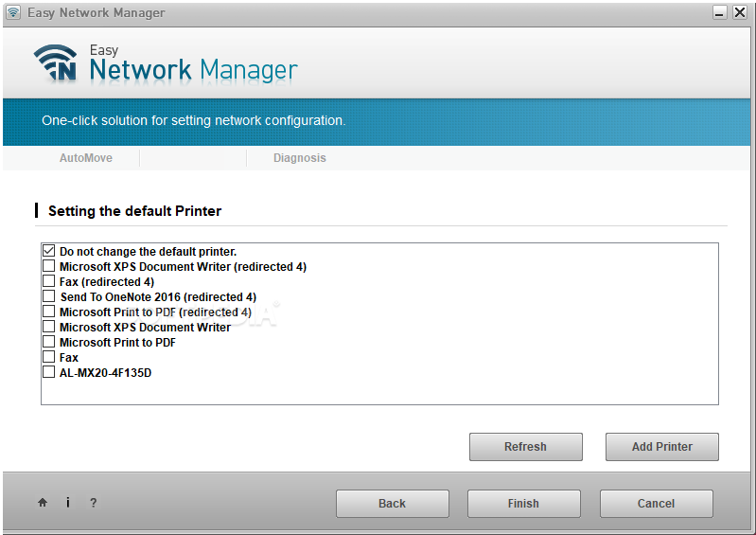Click the Easy Network Manager title bar icon
Viewport: 756px width, 535px height.
click(13, 12)
